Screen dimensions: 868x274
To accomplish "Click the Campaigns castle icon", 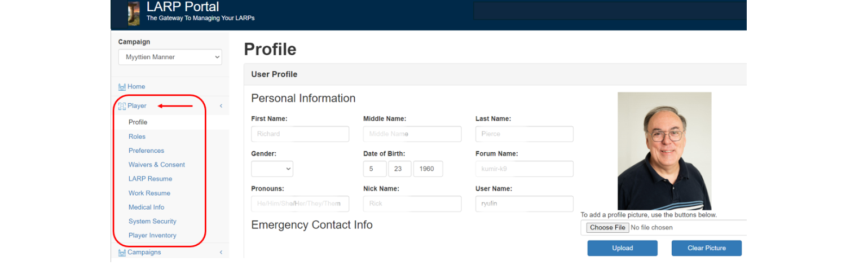I will click(122, 253).
